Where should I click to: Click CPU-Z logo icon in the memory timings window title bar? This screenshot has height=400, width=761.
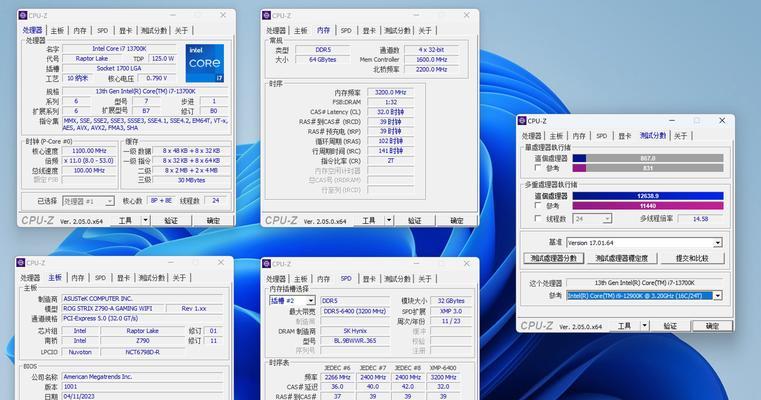point(266,16)
